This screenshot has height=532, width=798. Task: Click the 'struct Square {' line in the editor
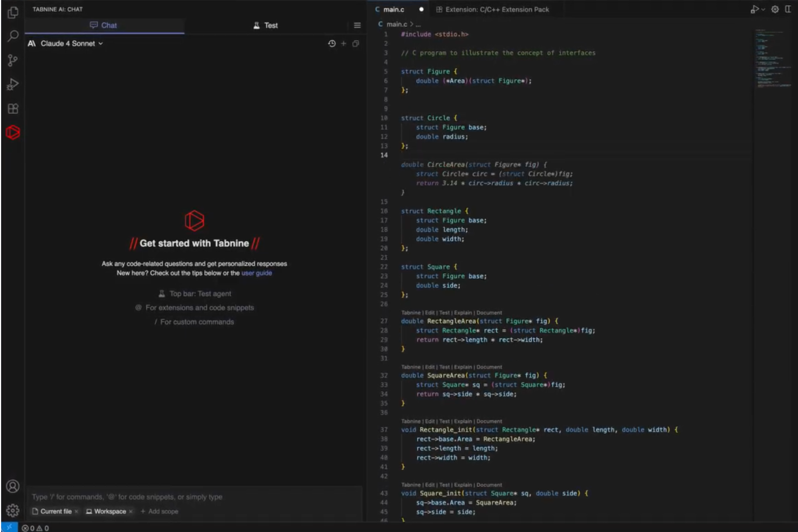point(429,267)
